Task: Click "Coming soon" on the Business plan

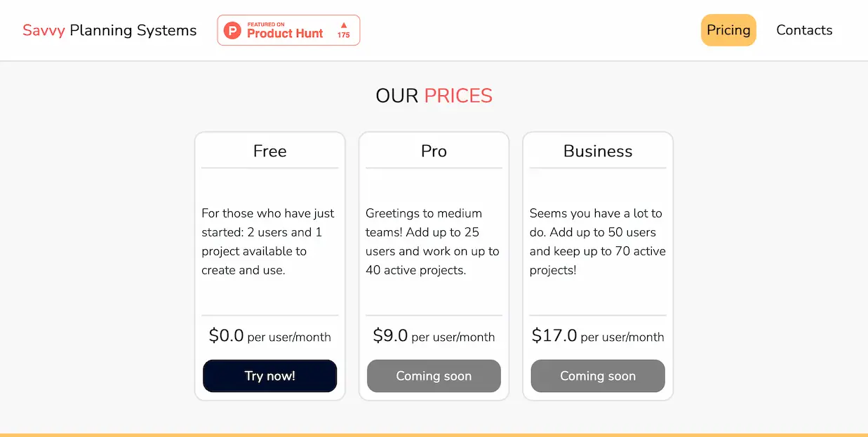Action: [597, 376]
